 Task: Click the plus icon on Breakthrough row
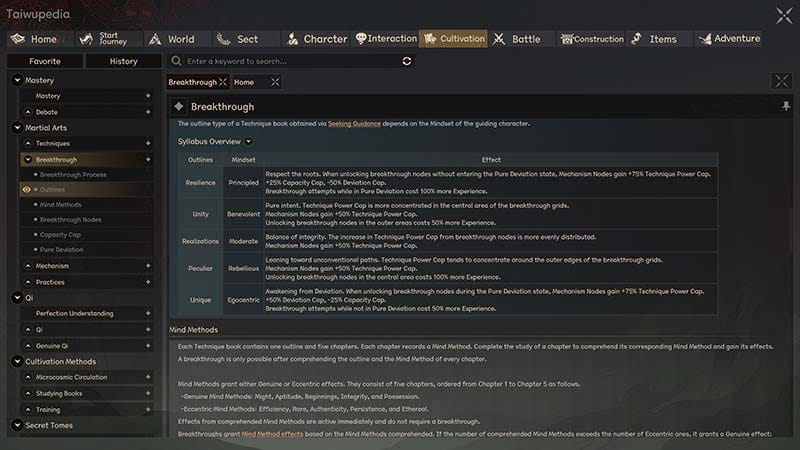(148, 160)
